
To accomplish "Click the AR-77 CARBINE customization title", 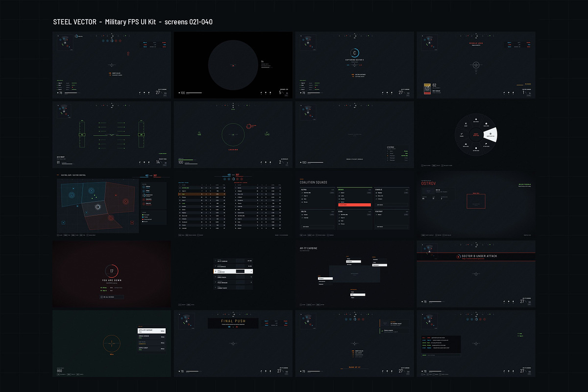I will pyautogui.click(x=309, y=248).
